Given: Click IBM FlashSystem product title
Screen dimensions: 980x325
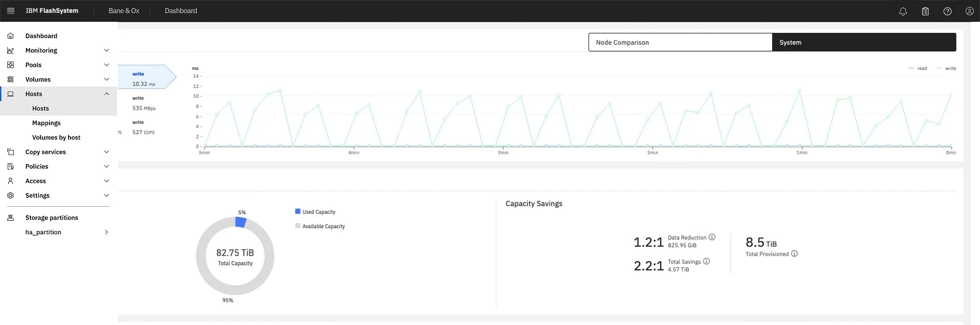Looking at the screenshot, I should point(52,11).
